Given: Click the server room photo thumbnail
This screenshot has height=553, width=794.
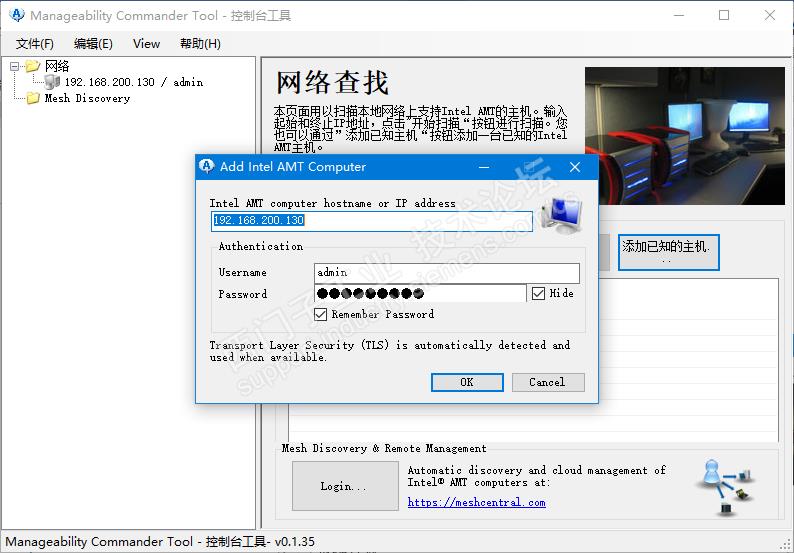Looking at the screenshot, I should pyautogui.click(x=685, y=136).
